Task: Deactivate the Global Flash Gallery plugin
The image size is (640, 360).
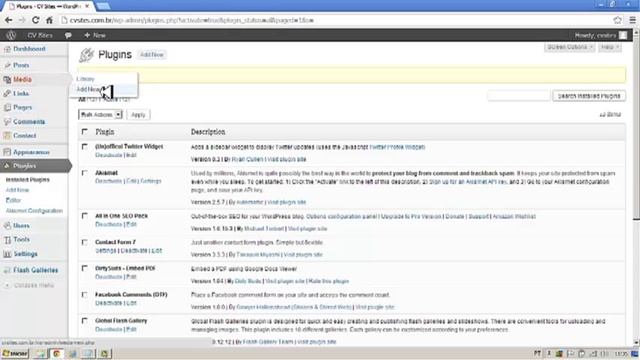Action: pos(109,329)
